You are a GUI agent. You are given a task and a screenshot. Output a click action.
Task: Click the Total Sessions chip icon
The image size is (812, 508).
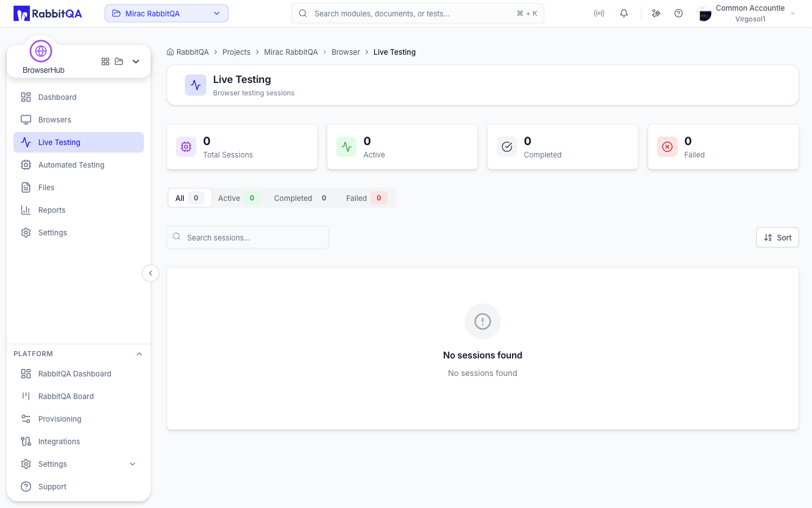(186, 147)
